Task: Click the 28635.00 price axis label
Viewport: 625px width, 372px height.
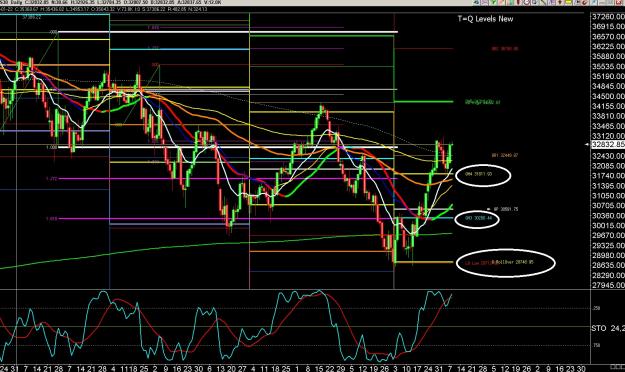Action: tap(608, 266)
